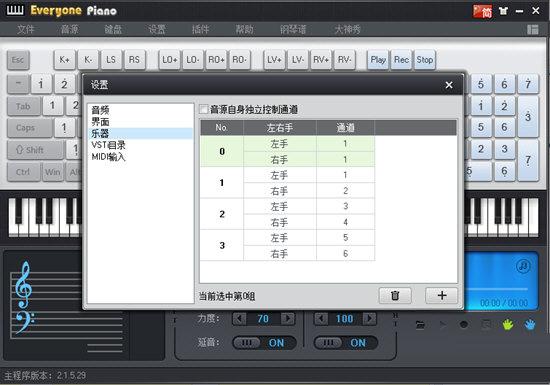Image resolution: width=550 pixels, height=385 pixels.
Task: Click the Esc key on virtual keyboard
Action: pyautogui.click(x=18, y=60)
